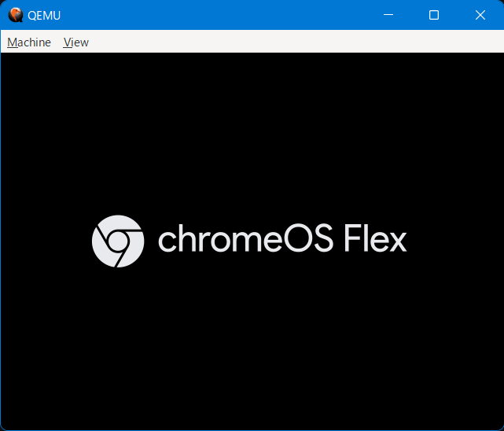Click black screen area right of Flex text

click(456, 241)
